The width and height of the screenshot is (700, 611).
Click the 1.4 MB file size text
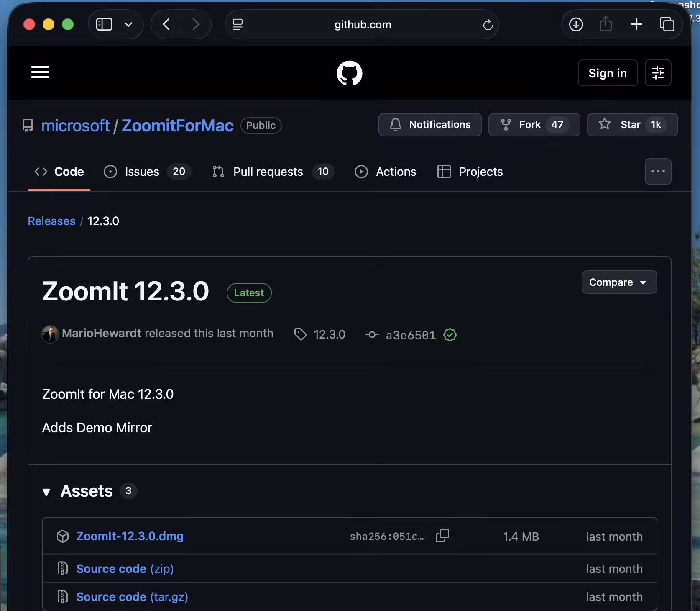(521, 537)
